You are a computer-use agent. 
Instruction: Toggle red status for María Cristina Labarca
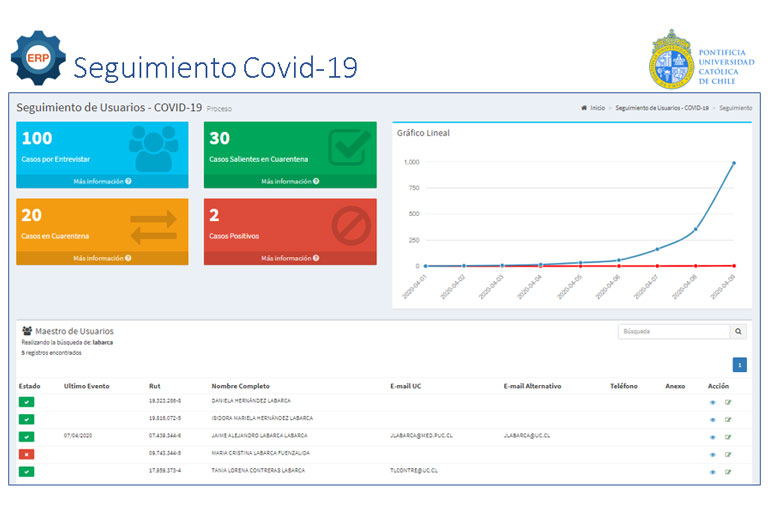[x=26, y=454]
